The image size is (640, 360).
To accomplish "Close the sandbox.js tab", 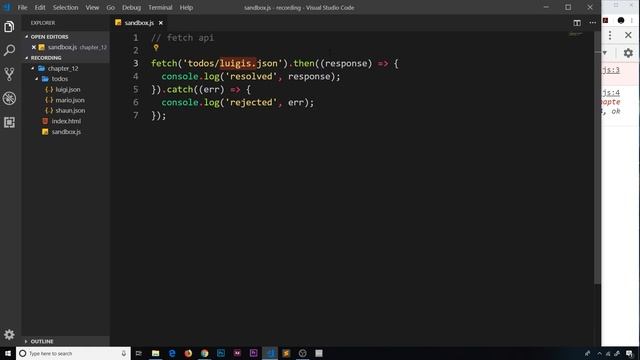I will pyautogui.click(x=161, y=23).
